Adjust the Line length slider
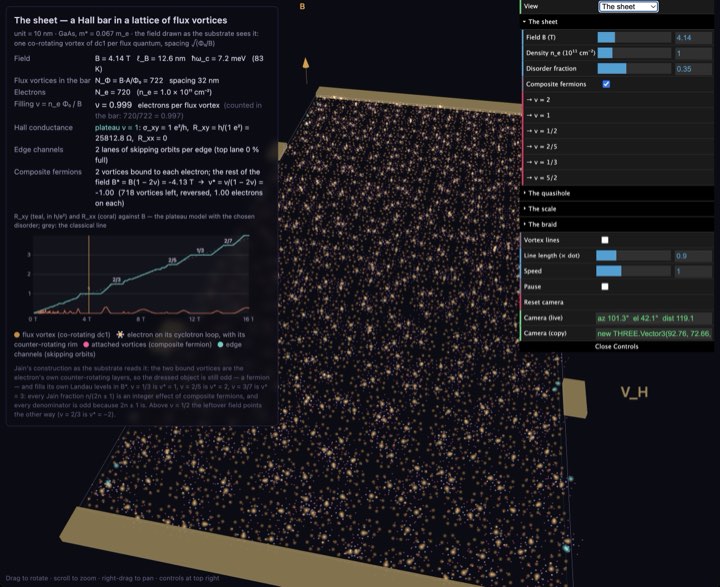 click(633, 256)
